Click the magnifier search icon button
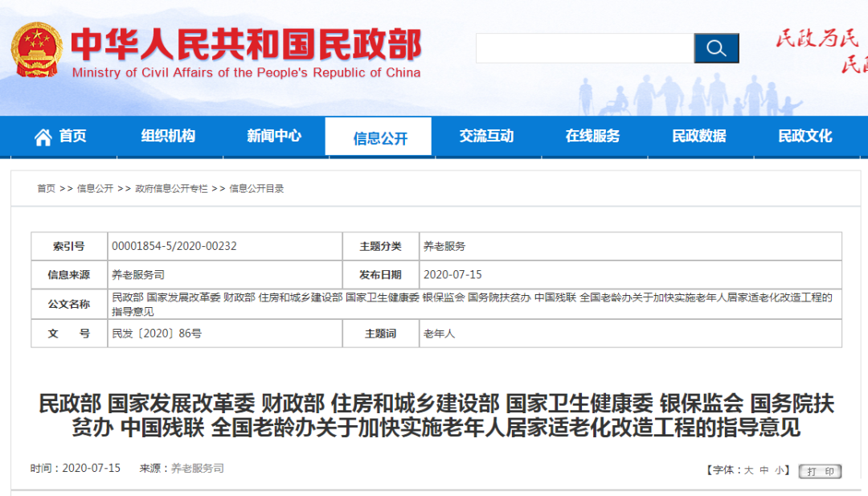Screen dimensions: 868x496 tap(716, 48)
